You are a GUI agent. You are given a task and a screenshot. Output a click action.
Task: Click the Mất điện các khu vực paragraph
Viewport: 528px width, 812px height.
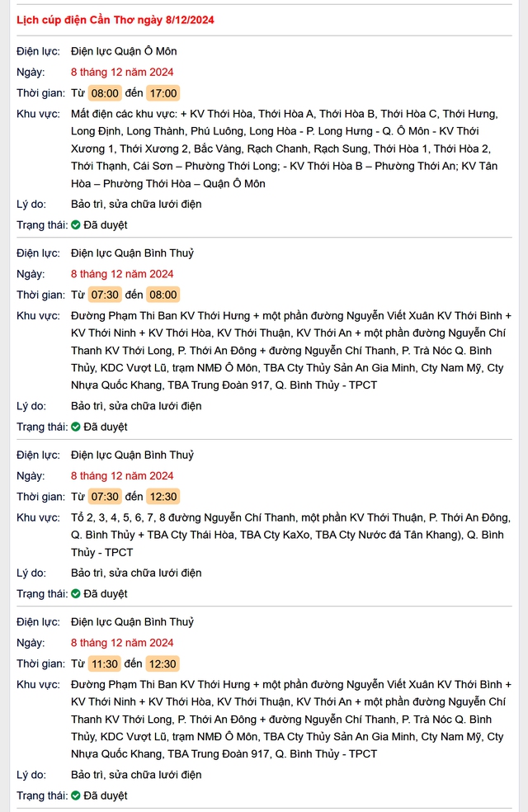[285, 149]
